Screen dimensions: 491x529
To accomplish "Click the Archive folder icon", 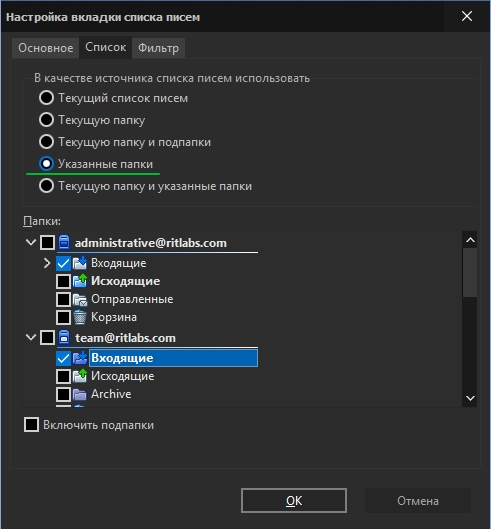I will click(80, 394).
